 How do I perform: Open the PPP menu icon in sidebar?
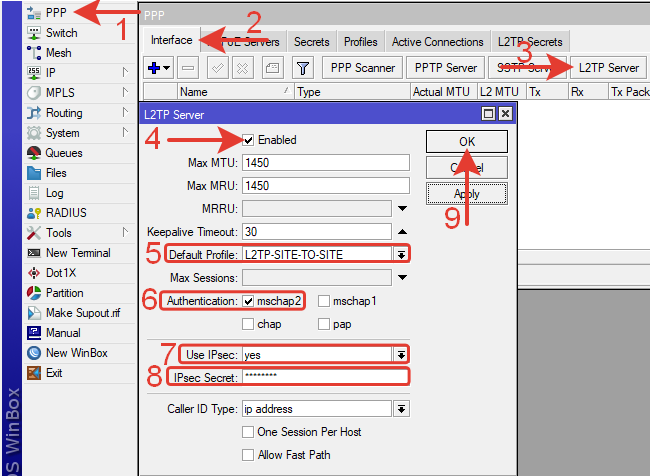coord(34,13)
